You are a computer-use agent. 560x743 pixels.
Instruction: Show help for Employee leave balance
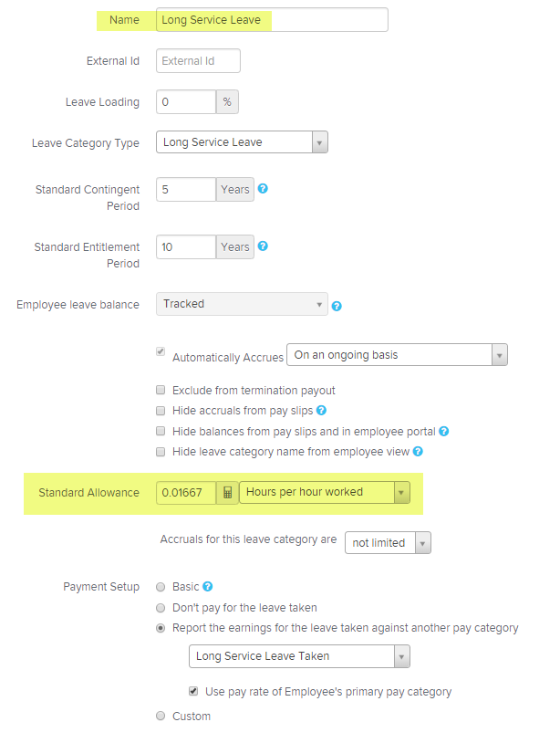[337, 306]
